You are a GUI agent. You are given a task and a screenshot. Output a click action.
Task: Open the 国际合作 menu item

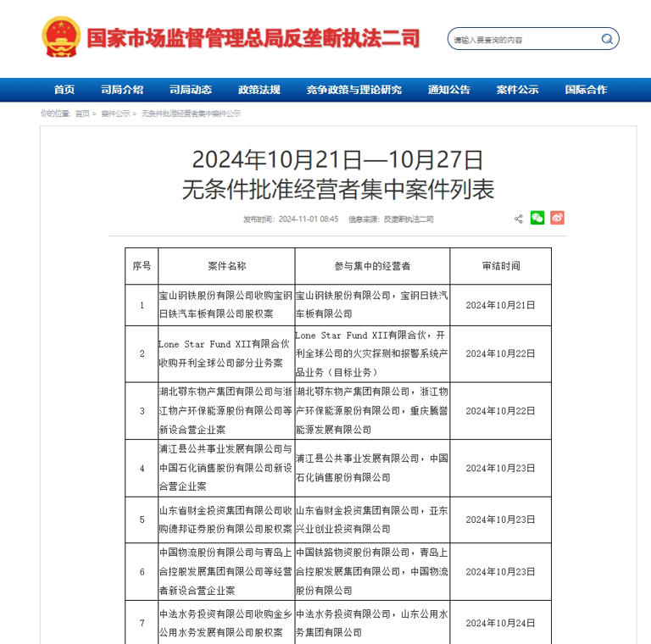[x=587, y=90]
